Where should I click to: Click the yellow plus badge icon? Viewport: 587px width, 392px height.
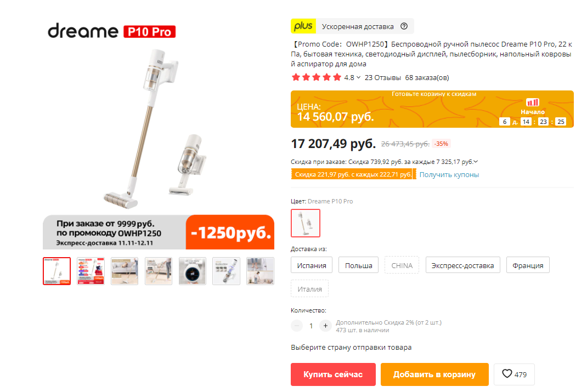tap(303, 26)
